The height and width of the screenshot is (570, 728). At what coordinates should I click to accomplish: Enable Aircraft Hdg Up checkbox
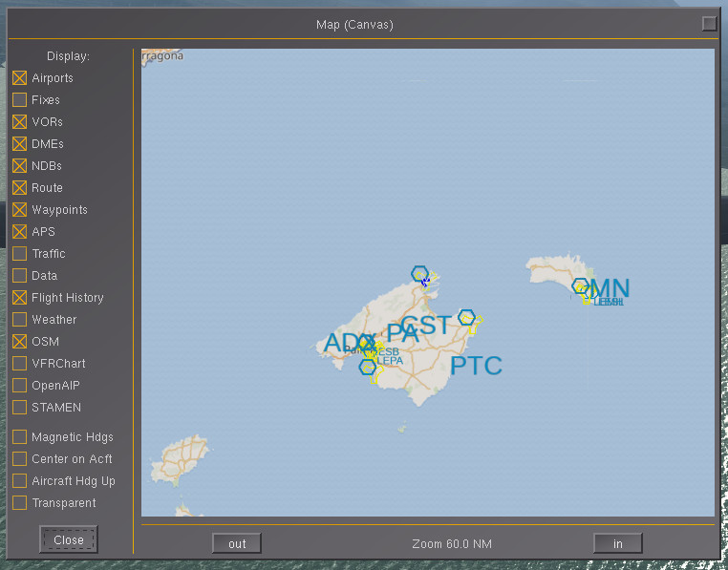pyautogui.click(x=19, y=481)
